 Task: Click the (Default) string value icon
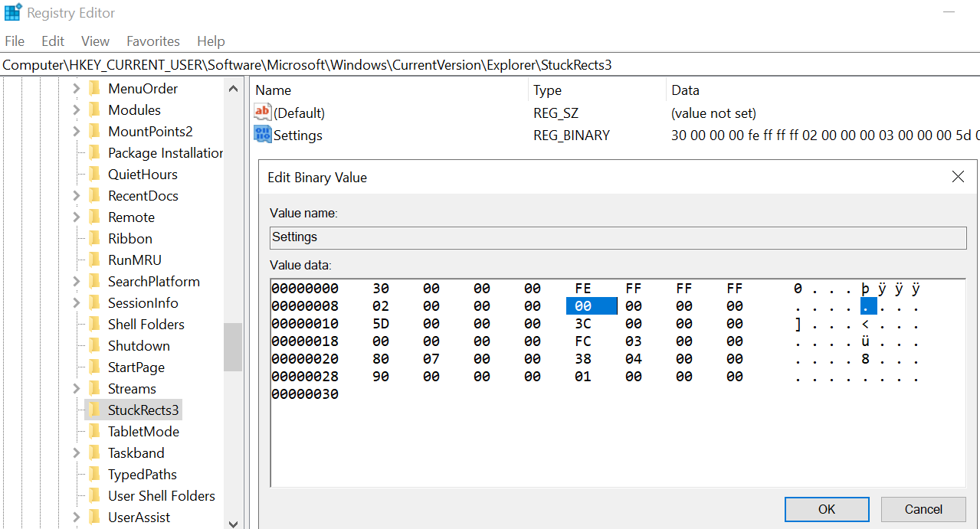262,113
